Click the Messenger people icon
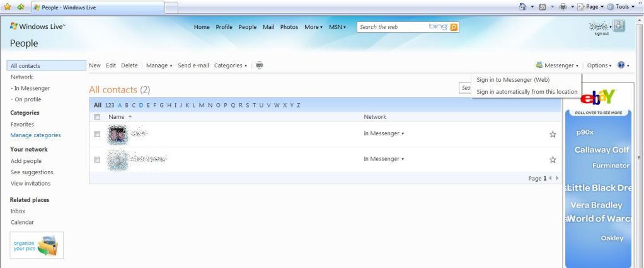644x268 pixels. point(539,65)
